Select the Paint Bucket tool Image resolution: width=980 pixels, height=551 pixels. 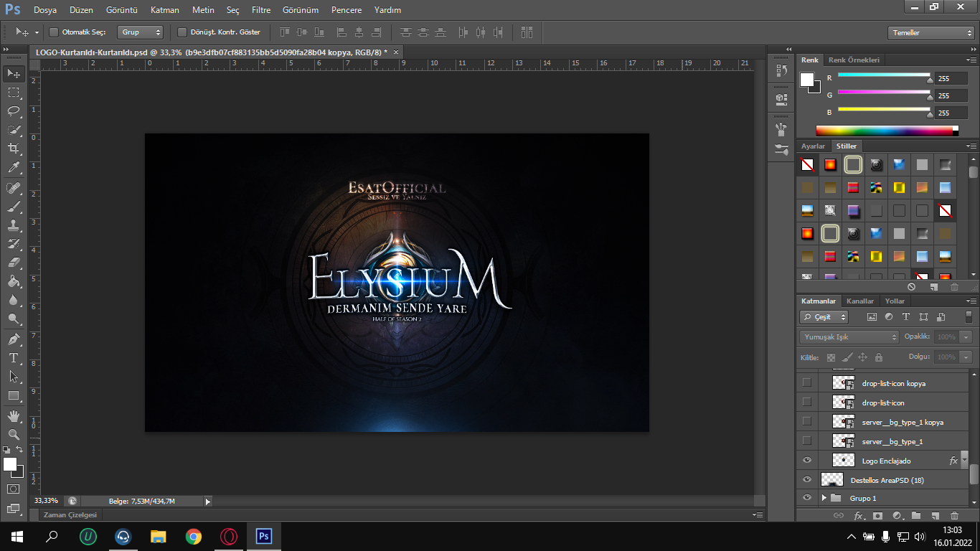[14, 281]
